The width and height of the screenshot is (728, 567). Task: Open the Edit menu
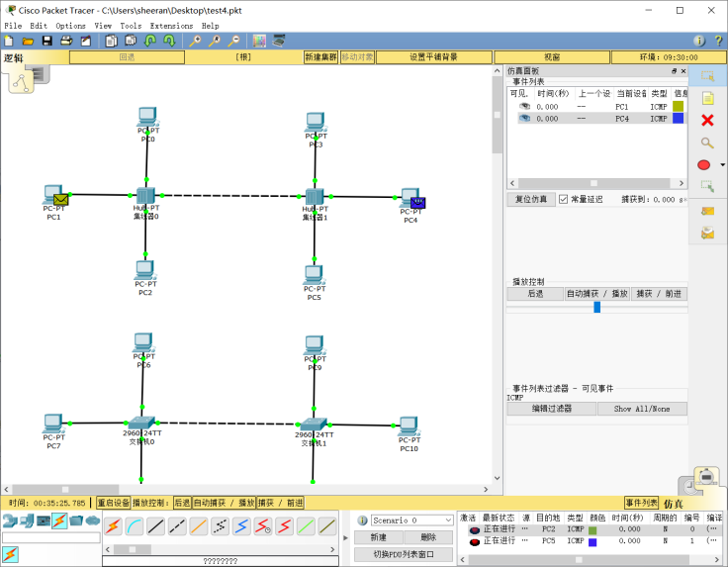click(39, 26)
